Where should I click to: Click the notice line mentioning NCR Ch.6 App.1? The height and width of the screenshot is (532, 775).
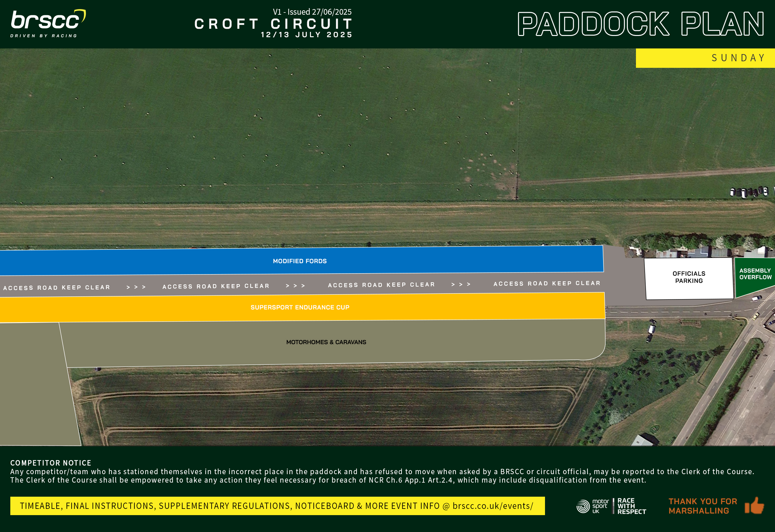[328, 480]
